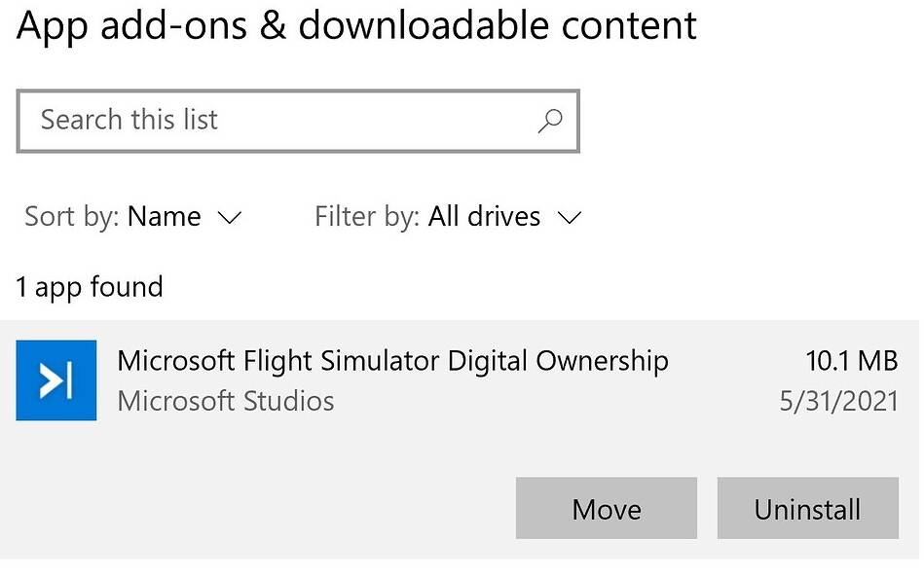Open the Filter by All drives dropdown

point(449,217)
